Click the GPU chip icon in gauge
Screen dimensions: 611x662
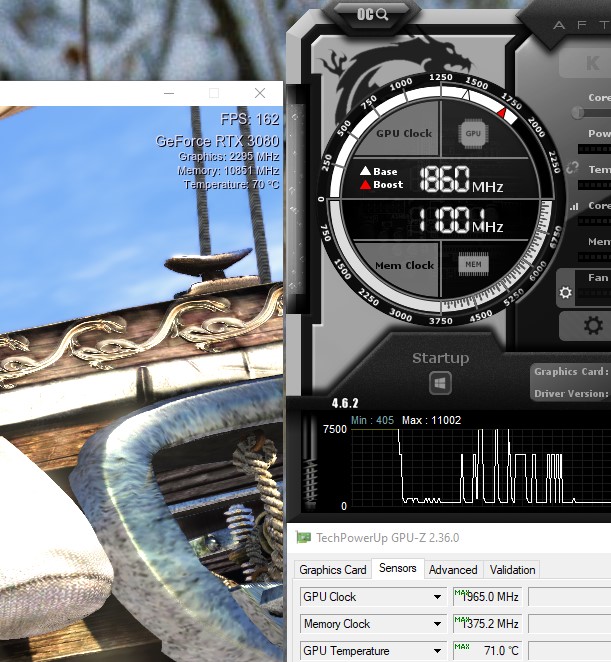coord(473,133)
